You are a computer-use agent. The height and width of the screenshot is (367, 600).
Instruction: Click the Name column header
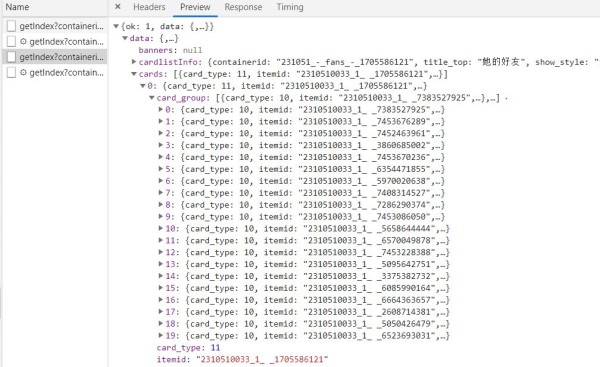[17, 7]
